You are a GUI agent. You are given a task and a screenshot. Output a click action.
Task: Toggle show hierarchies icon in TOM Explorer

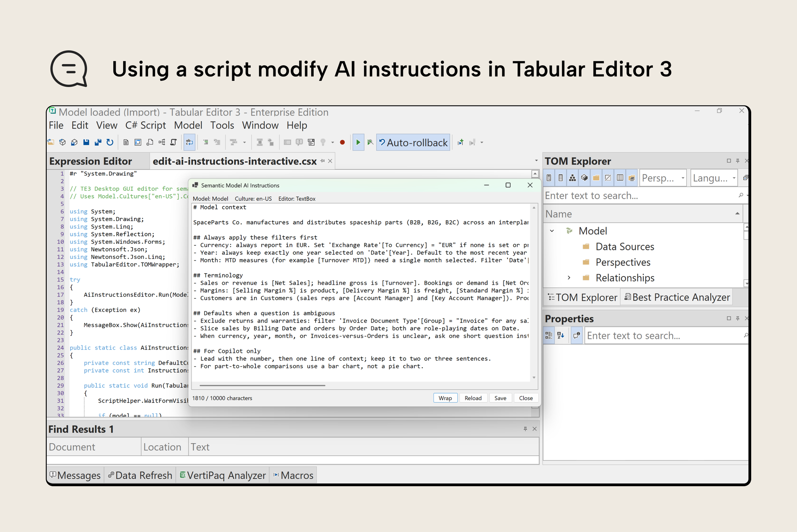coord(573,178)
